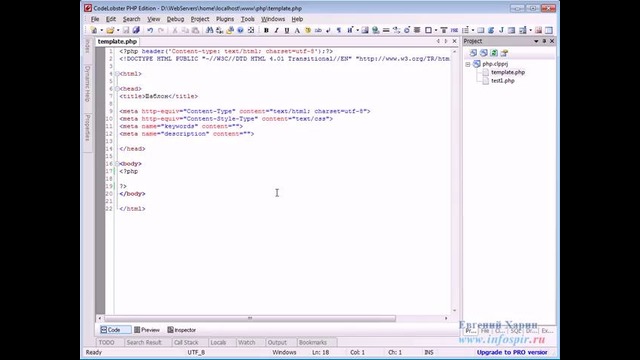The width and height of the screenshot is (640, 360).
Task: Click the list icon in toolbar
Action: 465,30
